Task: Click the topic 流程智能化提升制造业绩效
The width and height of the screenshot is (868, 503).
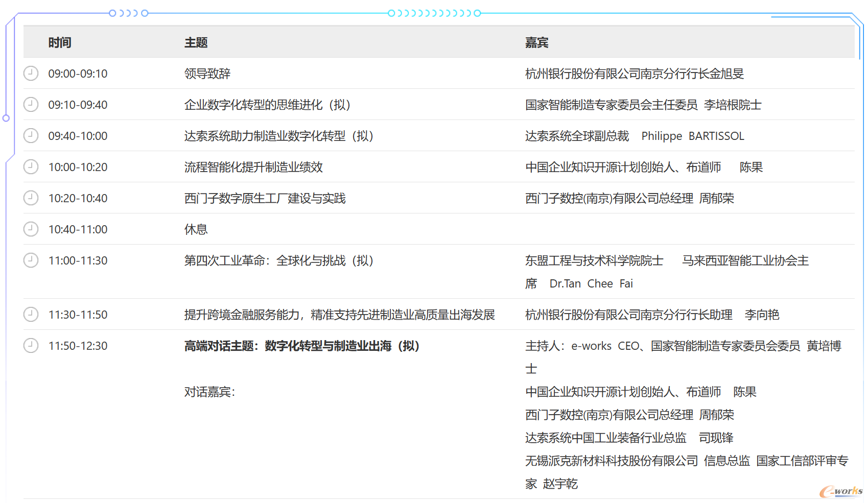Action: [x=253, y=167]
